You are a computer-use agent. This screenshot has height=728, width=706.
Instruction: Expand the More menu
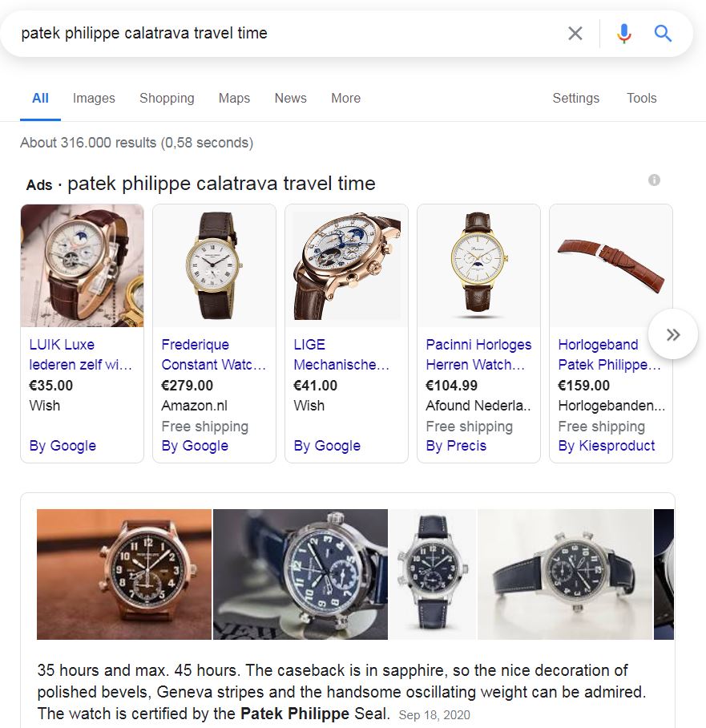(x=346, y=98)
